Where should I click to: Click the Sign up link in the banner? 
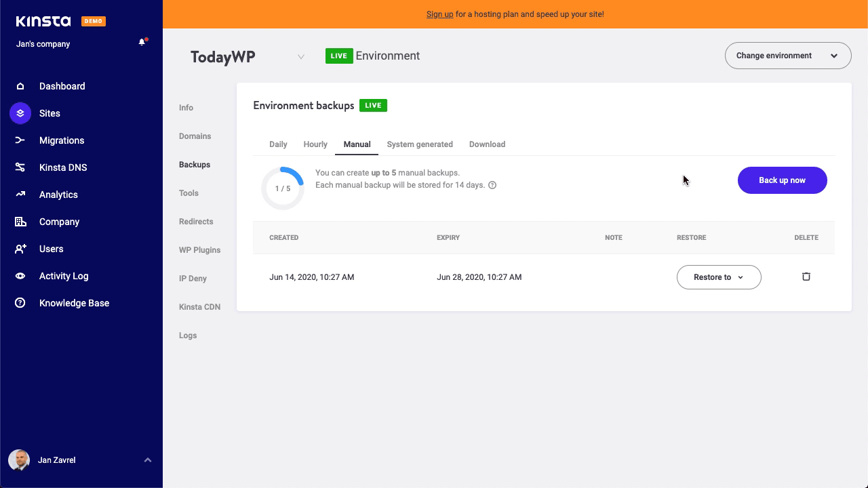[439, 14]
